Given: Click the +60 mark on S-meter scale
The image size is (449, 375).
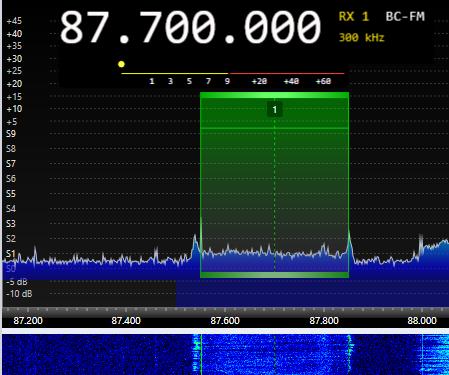Looking at the screenshot, I should (323, 81).
